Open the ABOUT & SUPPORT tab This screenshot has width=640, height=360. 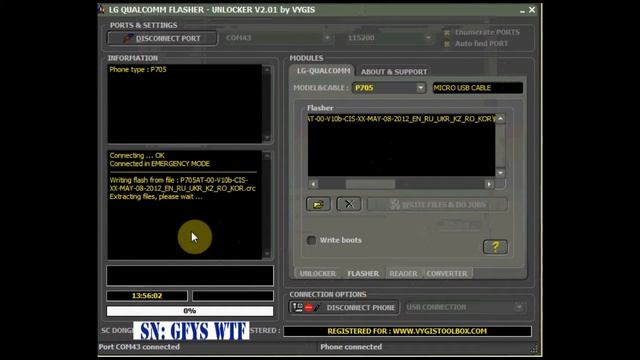[394, 72]
